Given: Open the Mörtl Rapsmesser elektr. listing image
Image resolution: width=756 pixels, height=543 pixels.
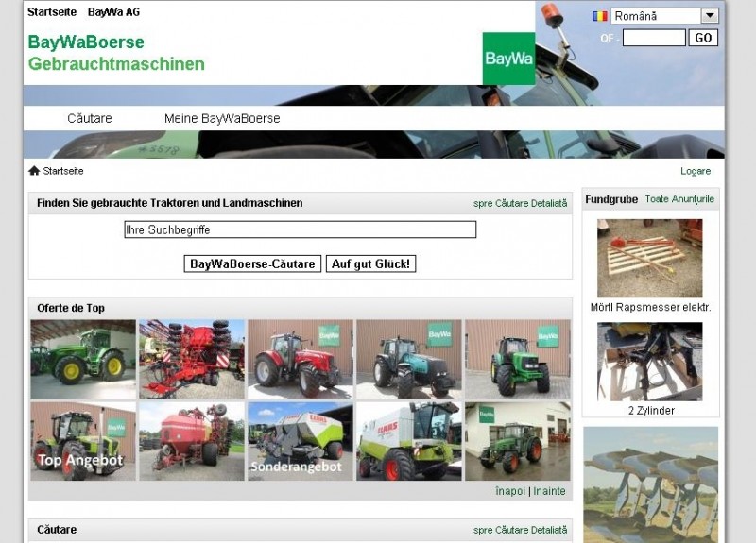Looking at the screenshot, I should [x=649, y=259].
